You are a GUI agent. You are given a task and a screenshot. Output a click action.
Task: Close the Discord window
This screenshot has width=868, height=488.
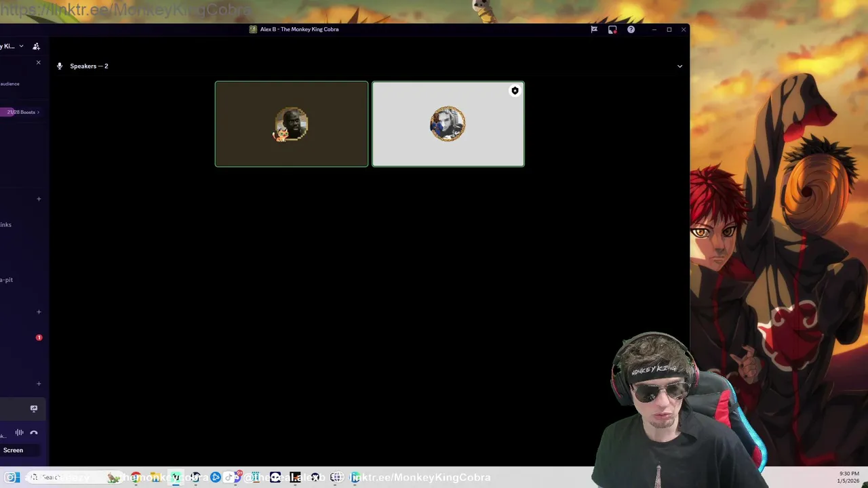point(684,30)
